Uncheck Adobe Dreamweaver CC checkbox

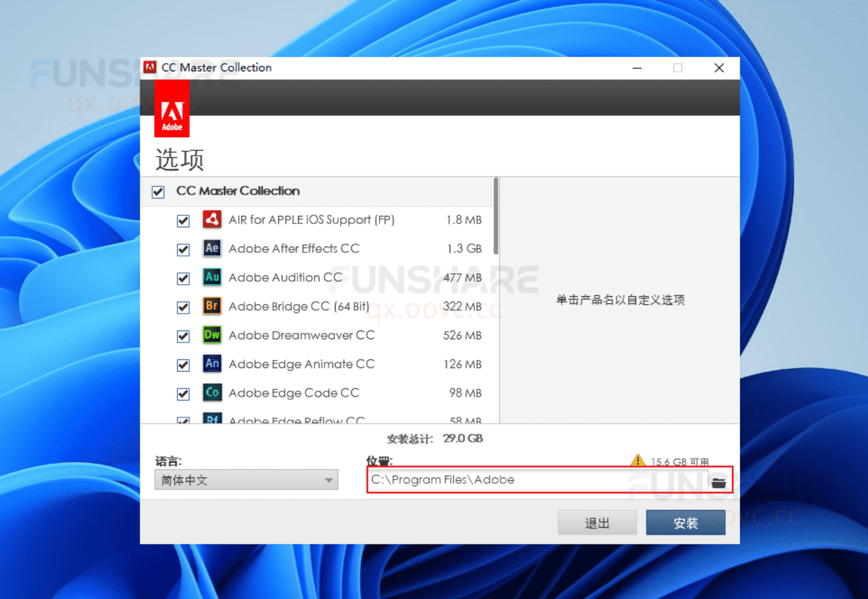pyautogui.click(x=183, y=336)
